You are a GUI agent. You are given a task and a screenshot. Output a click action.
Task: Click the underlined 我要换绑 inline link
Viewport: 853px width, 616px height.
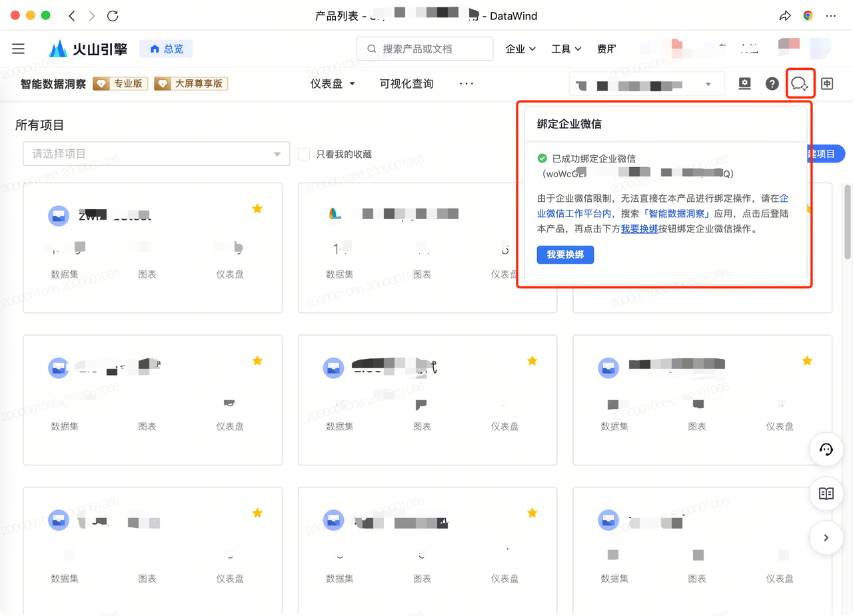(640, 229)
